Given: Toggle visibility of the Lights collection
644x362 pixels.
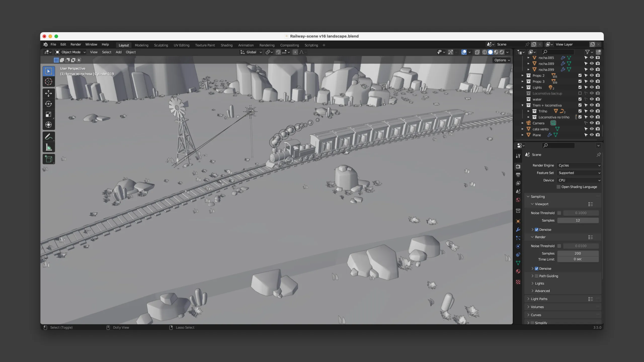Looking at the screenshot, I should (592, 87).
